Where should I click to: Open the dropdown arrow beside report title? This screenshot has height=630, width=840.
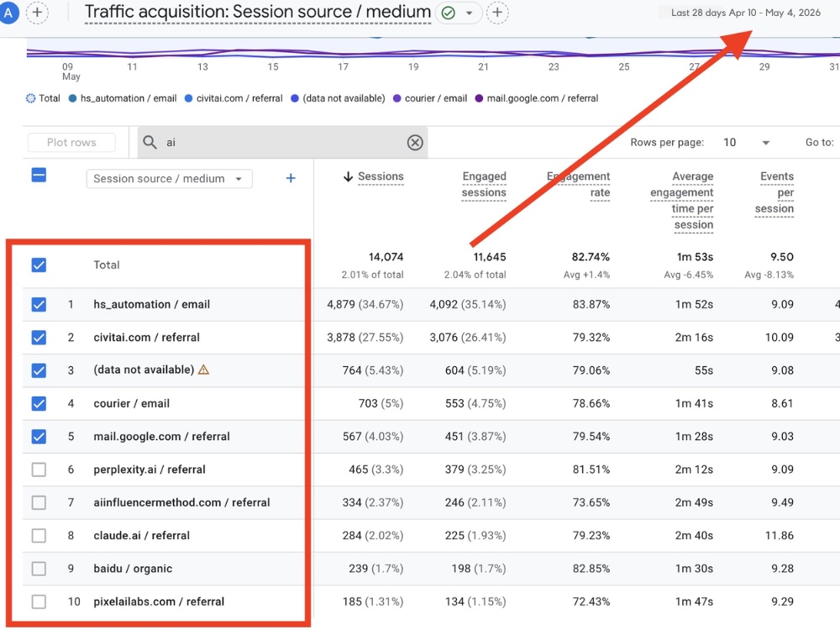click(470, 13)
